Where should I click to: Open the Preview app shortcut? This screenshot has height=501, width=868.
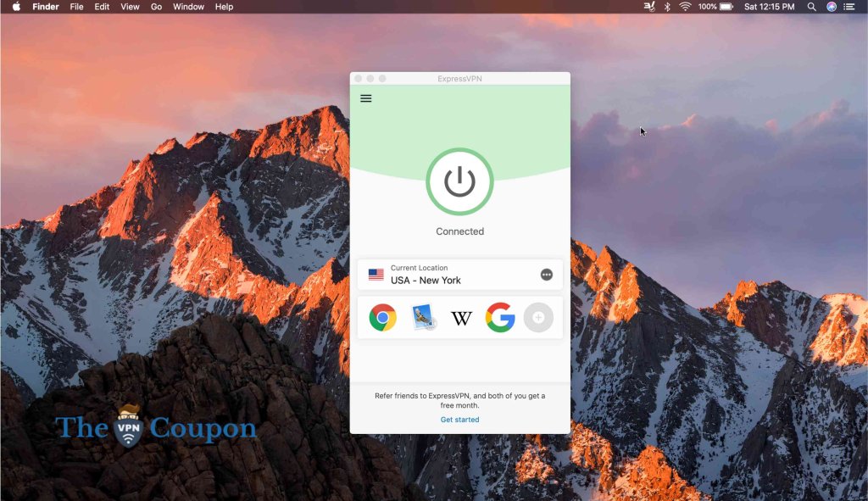(421, 318)
